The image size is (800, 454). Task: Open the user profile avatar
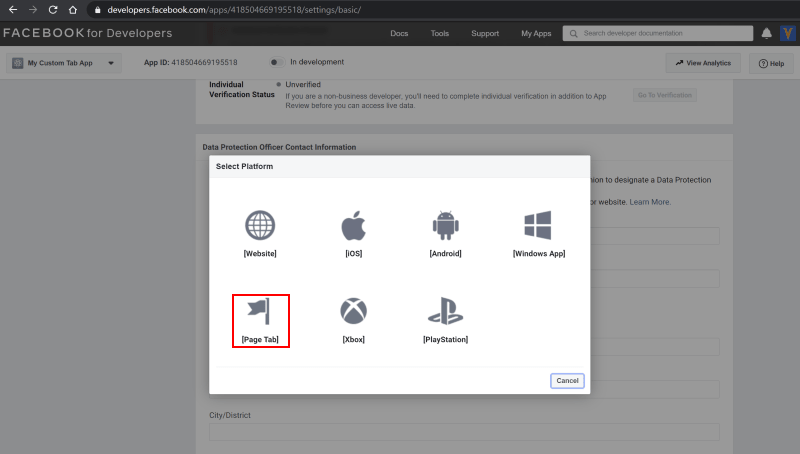pyautogui.click(x=788, y=33)
